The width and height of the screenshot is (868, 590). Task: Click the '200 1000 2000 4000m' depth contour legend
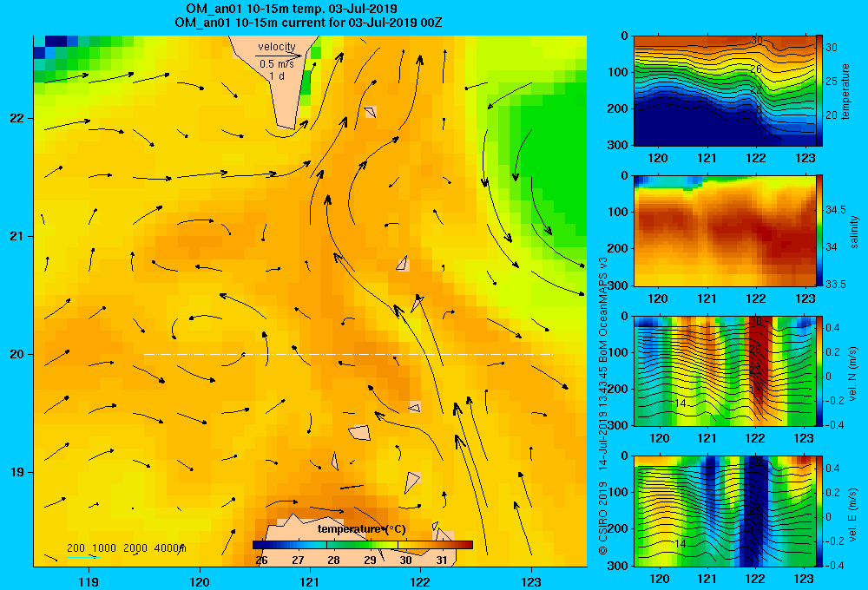pos(126,548)
